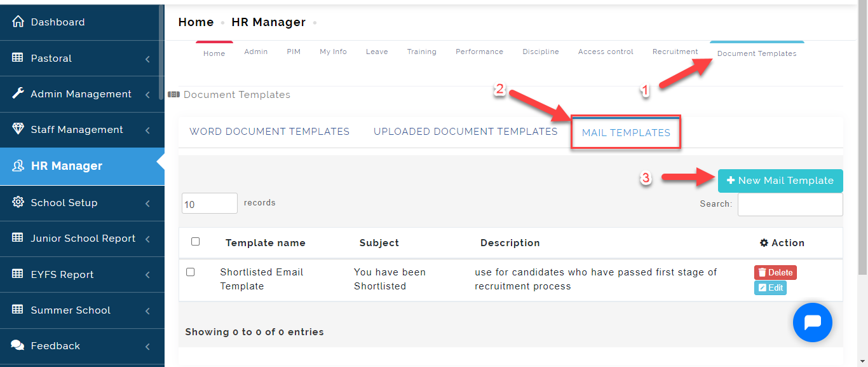Tick the Shortlisted Email Template row checkbox
The height and width of the screenshot is (367, 868).
coord(191,272)
